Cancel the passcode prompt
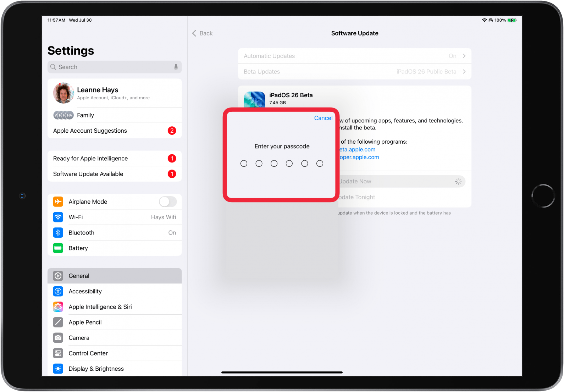The height and width of the screenshot is (392, 564). click(x=323, y=118)
